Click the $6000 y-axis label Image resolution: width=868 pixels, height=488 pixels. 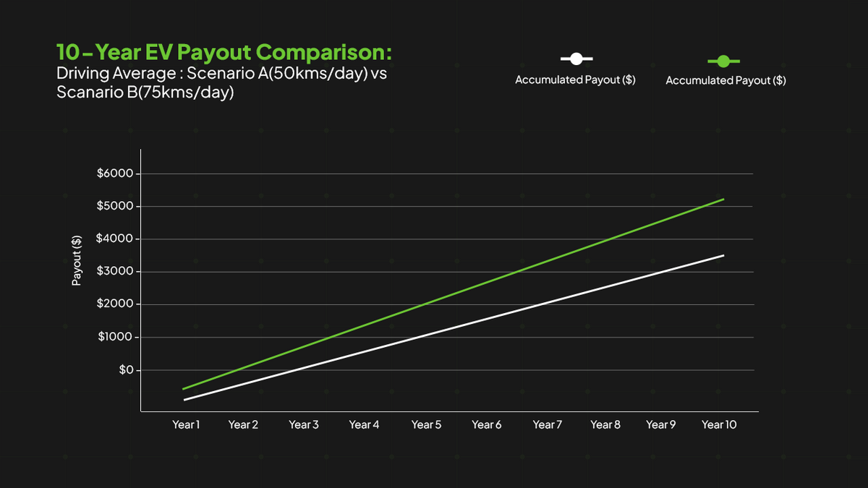pyautogui.click(x=115, y=174)
